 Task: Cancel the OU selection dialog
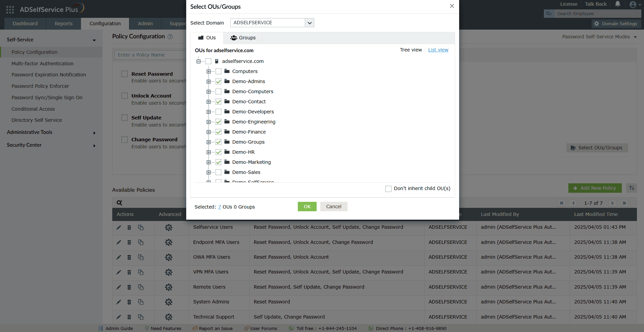tap(334, 207)
